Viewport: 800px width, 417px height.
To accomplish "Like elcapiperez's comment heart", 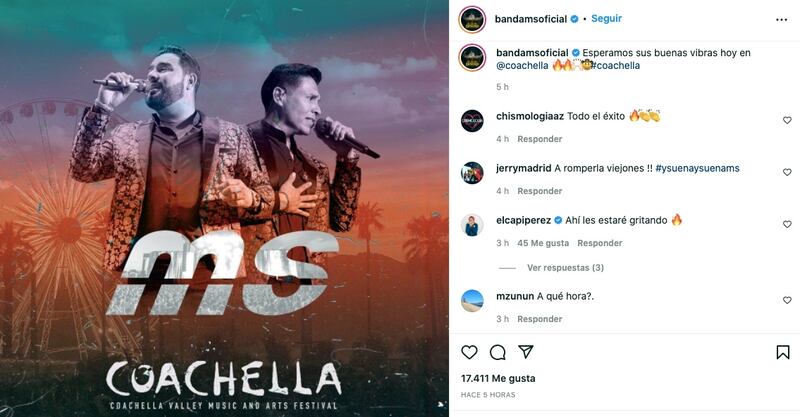I will point(787,225).
